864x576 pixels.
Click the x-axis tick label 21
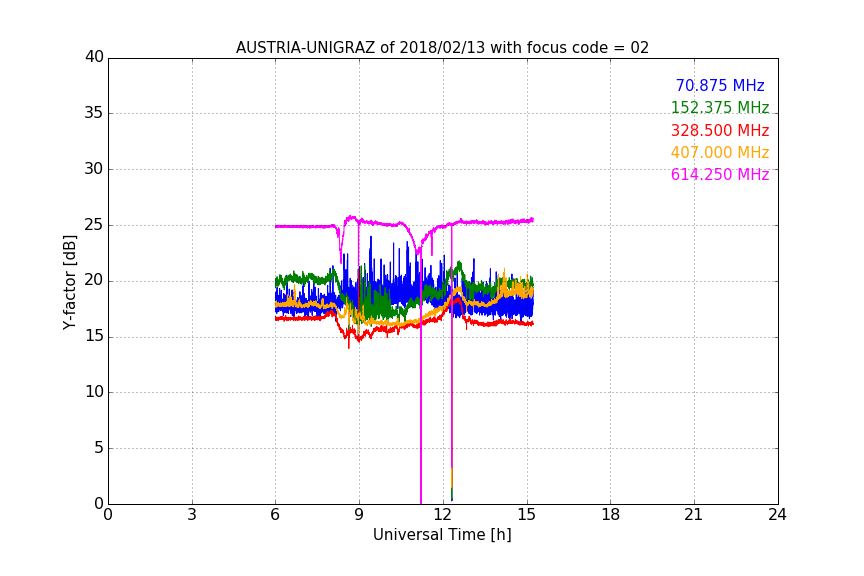[x=694, y=515]
